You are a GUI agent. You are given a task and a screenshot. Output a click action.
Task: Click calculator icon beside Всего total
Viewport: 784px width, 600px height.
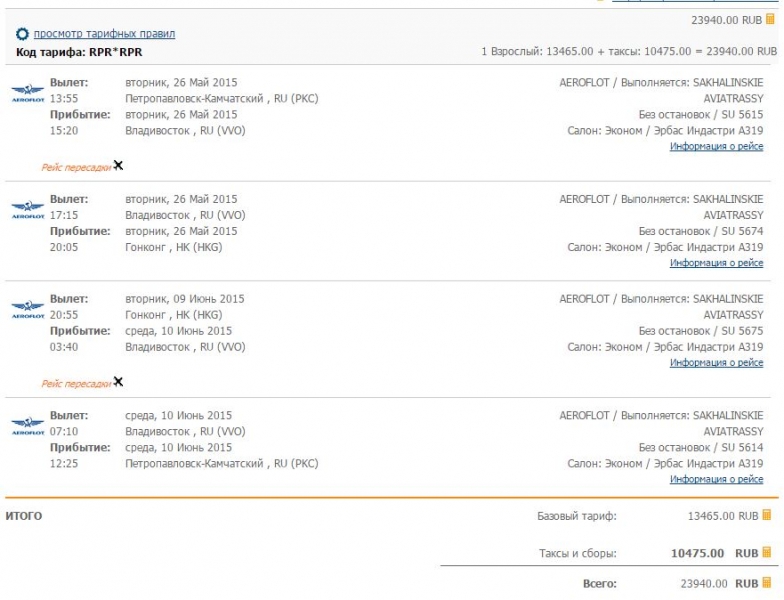pyautogui.click(x=767, y=583)
